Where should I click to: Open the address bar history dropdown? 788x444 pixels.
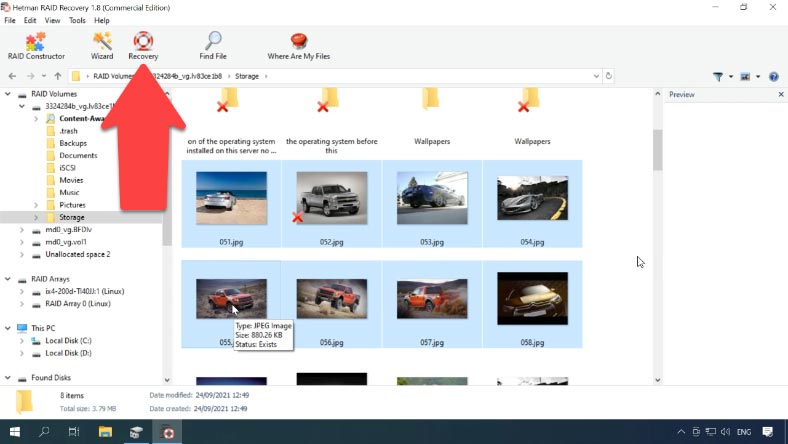click(x=596, y=76)
